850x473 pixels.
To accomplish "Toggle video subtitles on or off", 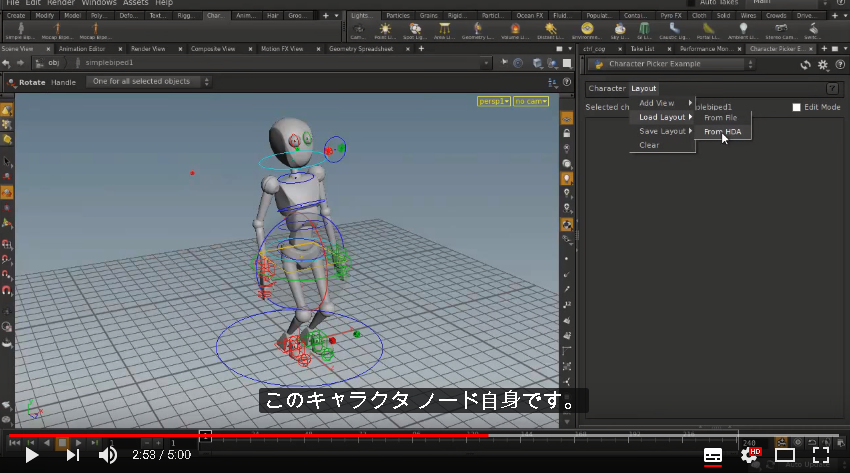I will (x=712, y=455).
